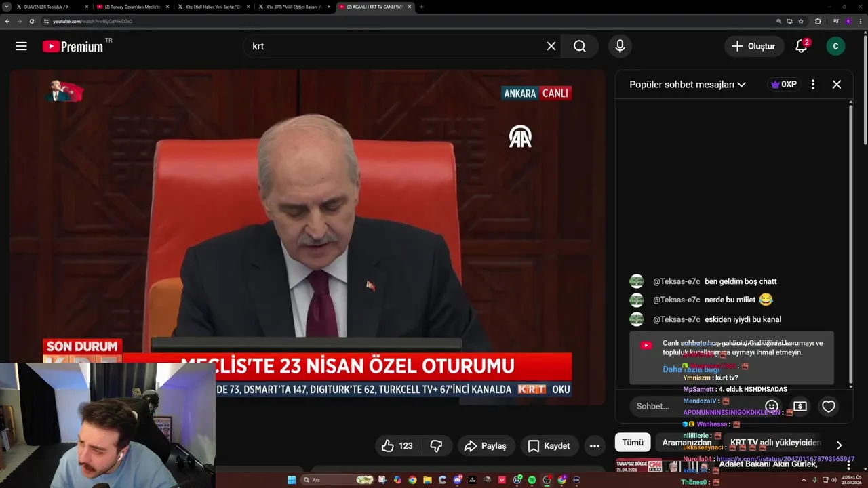Open live chat more options menu
This screenshot has height=488, width=868.
812,85
